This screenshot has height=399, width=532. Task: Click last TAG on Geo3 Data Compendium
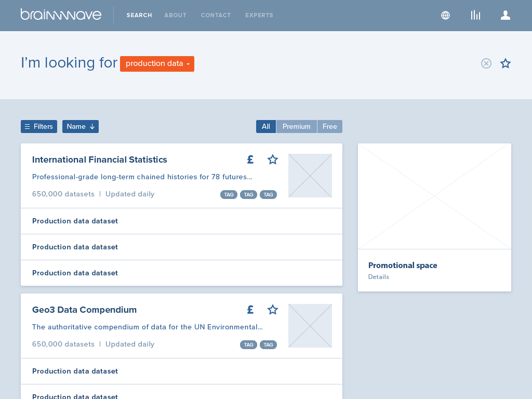(269, 345)
